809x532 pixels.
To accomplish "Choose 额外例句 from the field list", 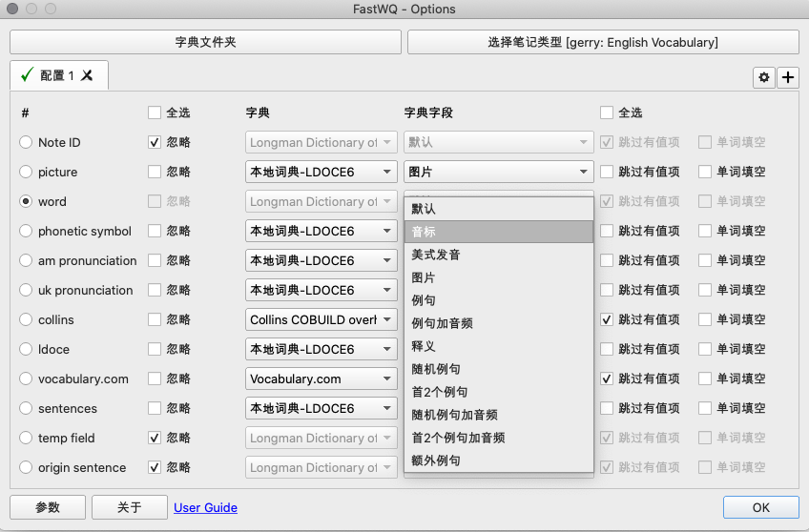I will (499, 460).
